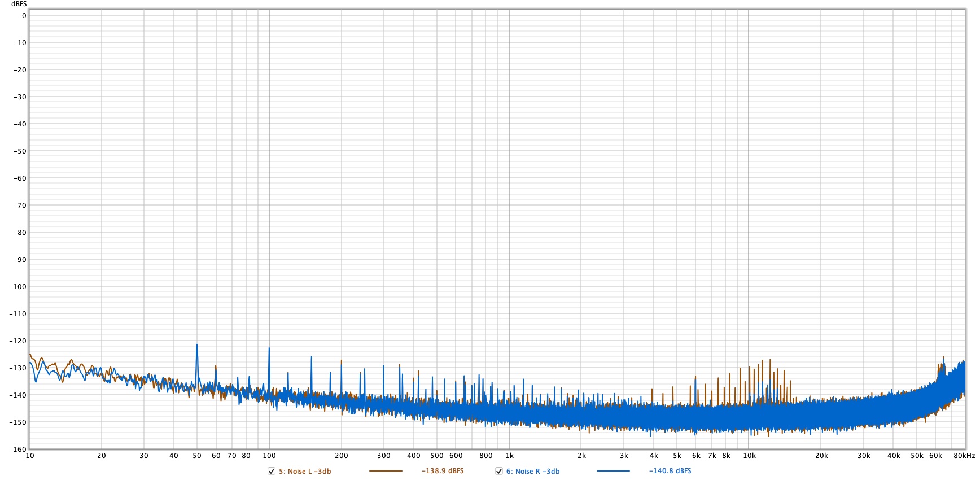Select the '5: Noise L -3db' legend label
The width and height of the screenshot is (980, 480).
click(305, 471)
